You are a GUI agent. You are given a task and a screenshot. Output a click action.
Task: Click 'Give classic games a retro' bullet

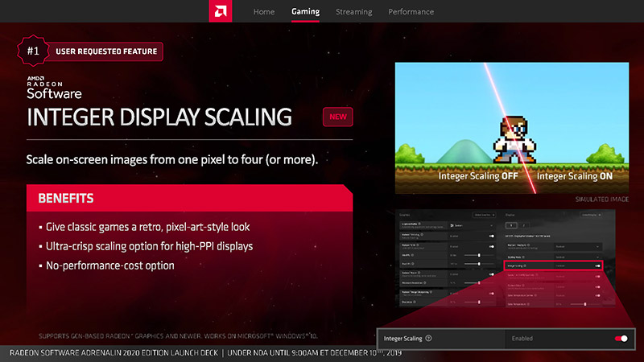(147, 227)
